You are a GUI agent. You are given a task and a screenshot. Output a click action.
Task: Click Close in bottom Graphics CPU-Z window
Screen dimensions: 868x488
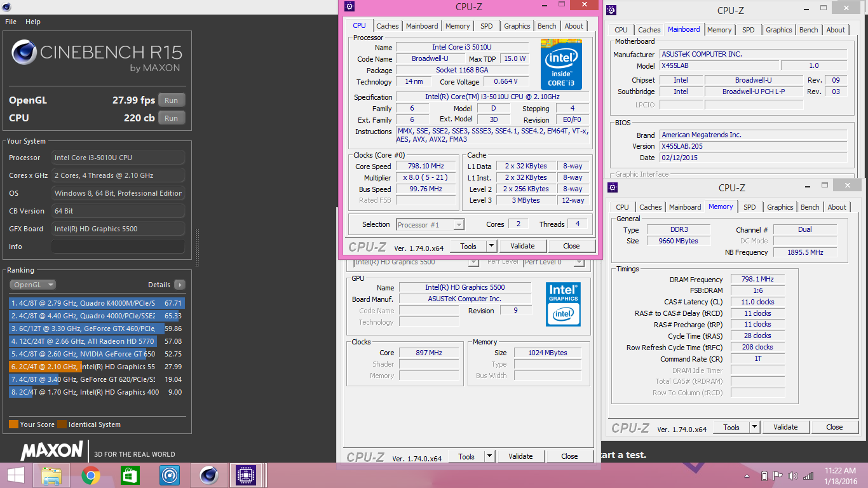pos(569,456)
